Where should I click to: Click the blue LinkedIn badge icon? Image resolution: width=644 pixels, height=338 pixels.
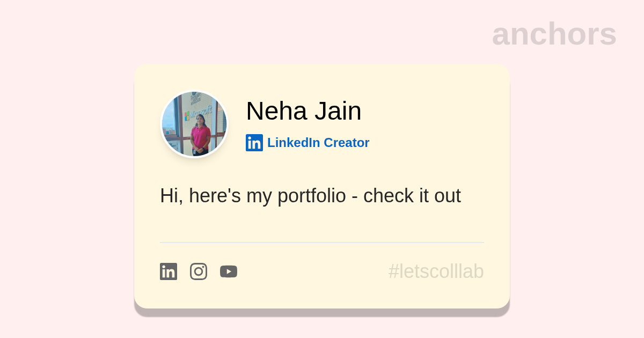click(254, 143)
